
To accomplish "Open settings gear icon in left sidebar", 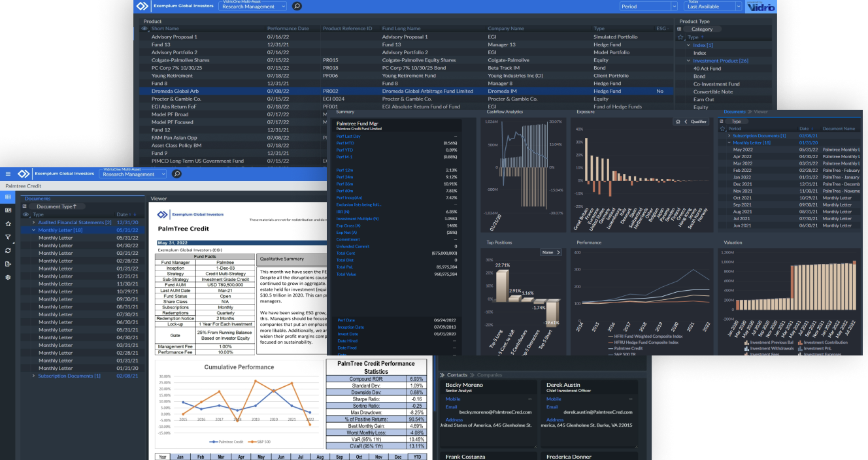I will pyautogui.click(x=8, y=277).
